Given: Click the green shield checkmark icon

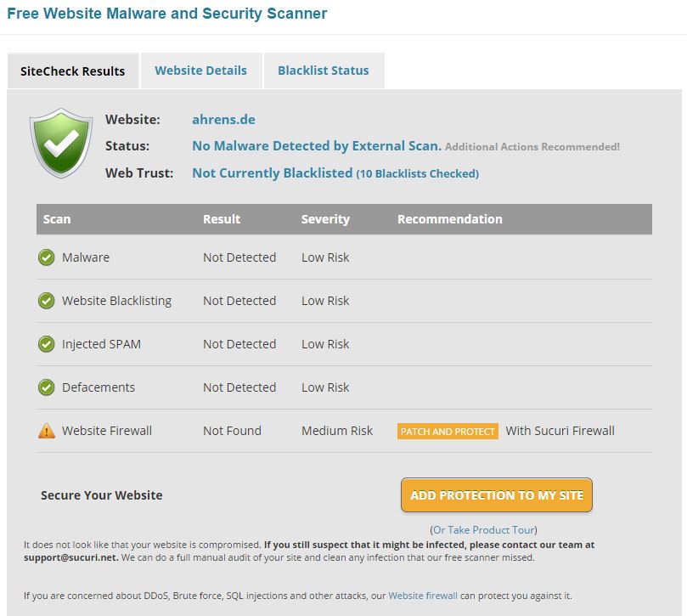Looking at the screenshot, I should click(61, 143).
